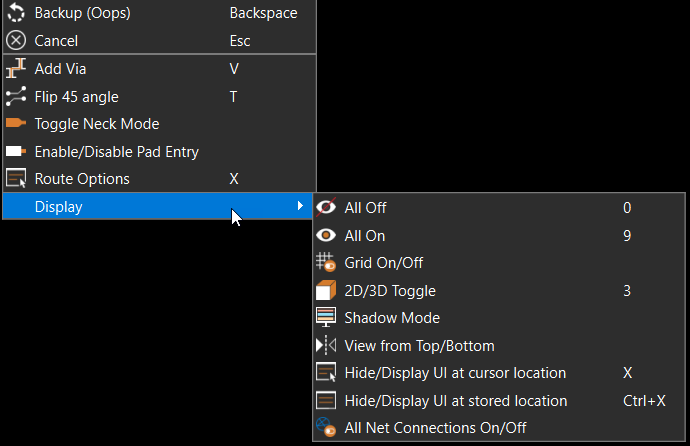Click the Backup (Oops) undo icon
The height and width of the screenshot is (446, 690).
[16, 12]
